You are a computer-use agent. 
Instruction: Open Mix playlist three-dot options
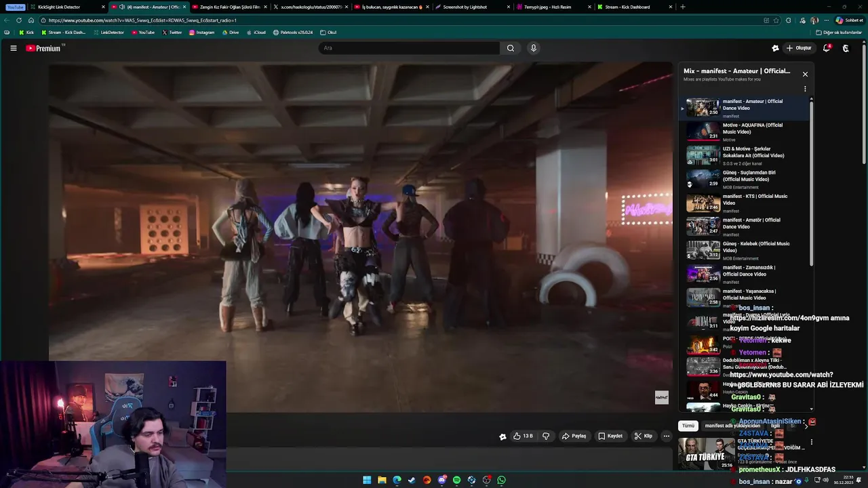point(805,89)
